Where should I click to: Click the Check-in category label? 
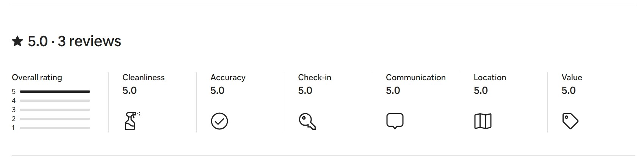[315, 78]
